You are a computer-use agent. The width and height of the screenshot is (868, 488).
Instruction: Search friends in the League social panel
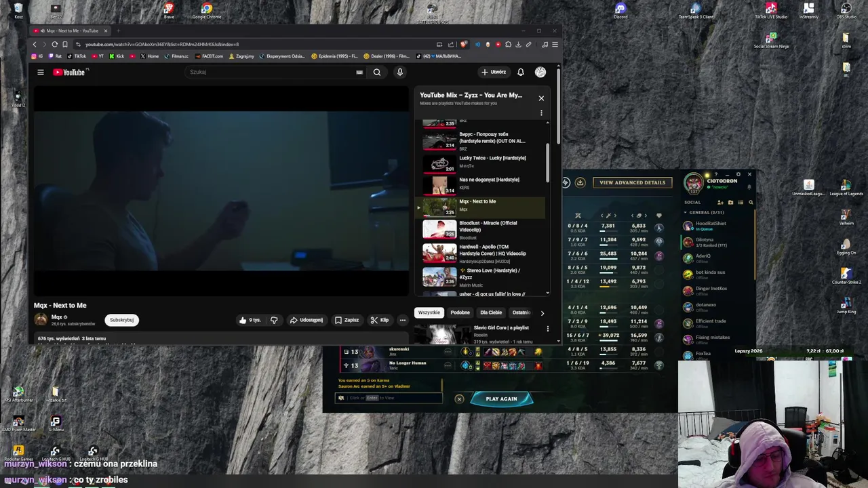[750, 202]
